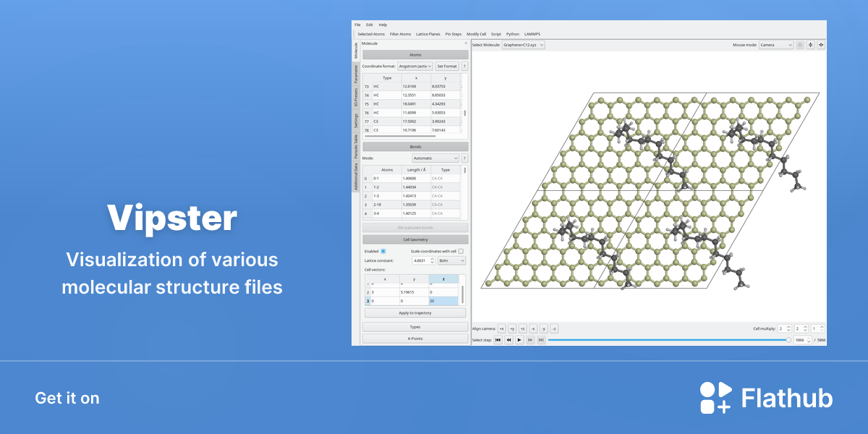This screenshot has width=868, height=434.
Task: Click the horizontal split view icon
Action: 820,45
